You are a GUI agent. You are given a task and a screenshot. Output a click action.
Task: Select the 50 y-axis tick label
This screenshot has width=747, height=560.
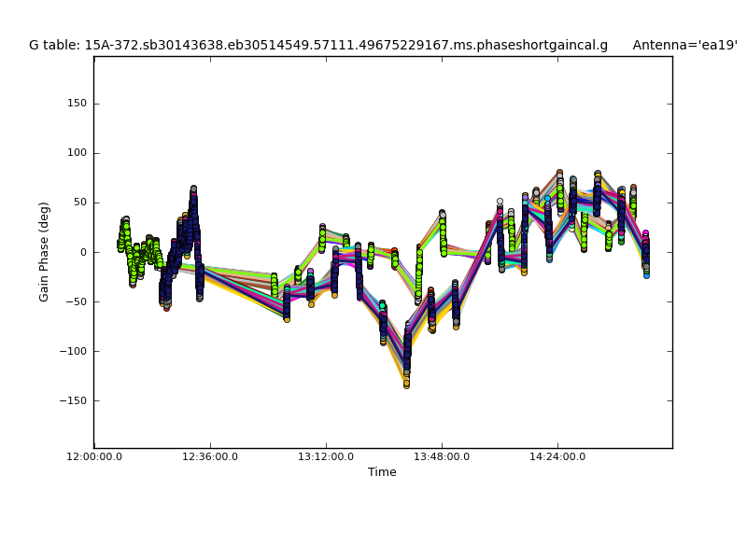[x=79, y=203]
